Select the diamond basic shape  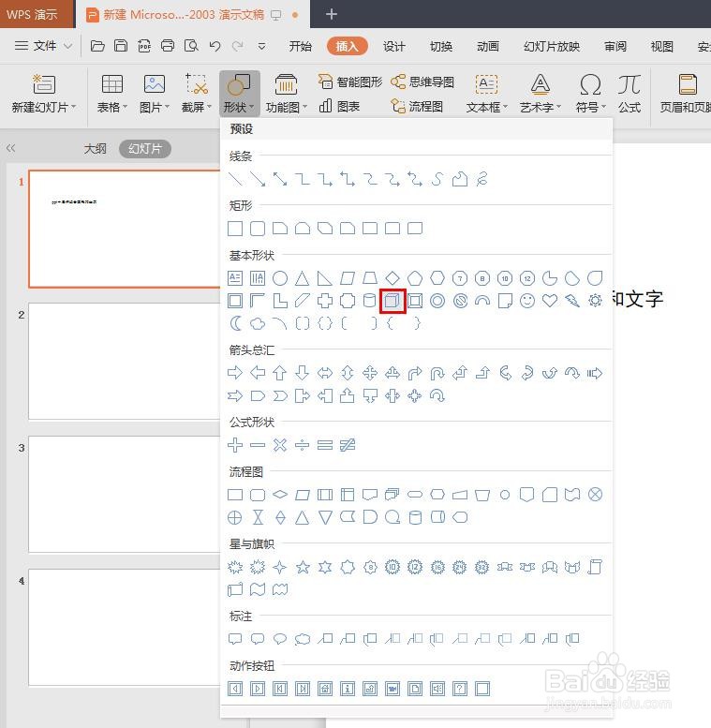(393, 278)
